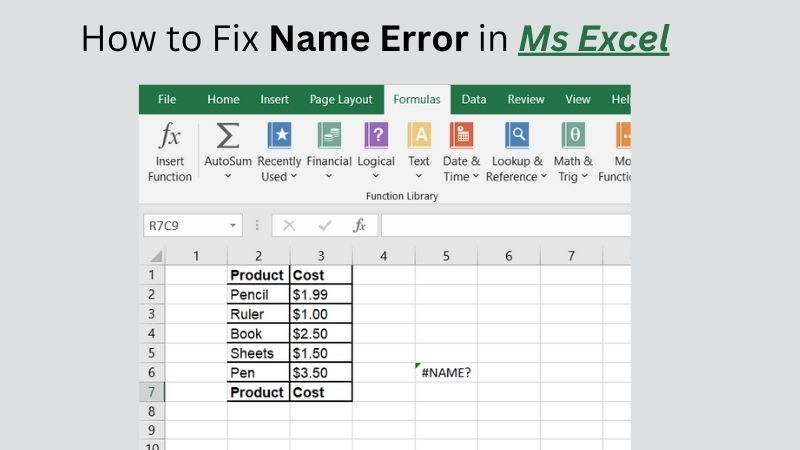Click the Insert Function fx icon
800x450 pixels.
(x=169, y=135)
